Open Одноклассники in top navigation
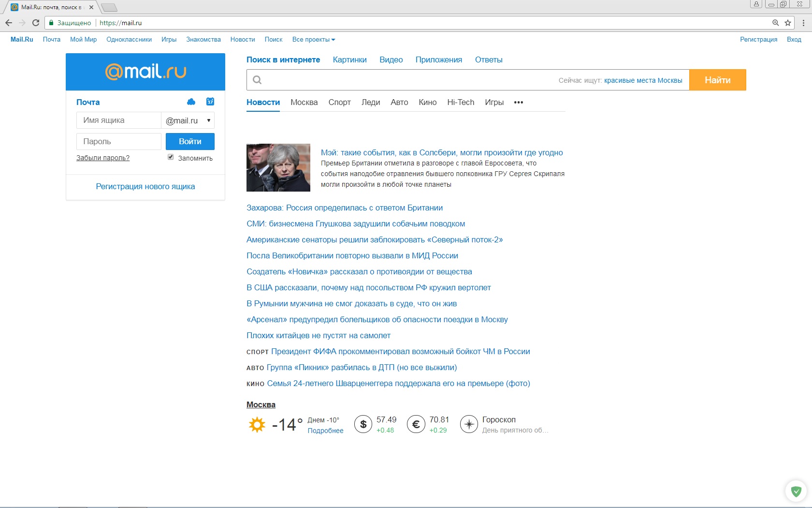 click(129, 40)
